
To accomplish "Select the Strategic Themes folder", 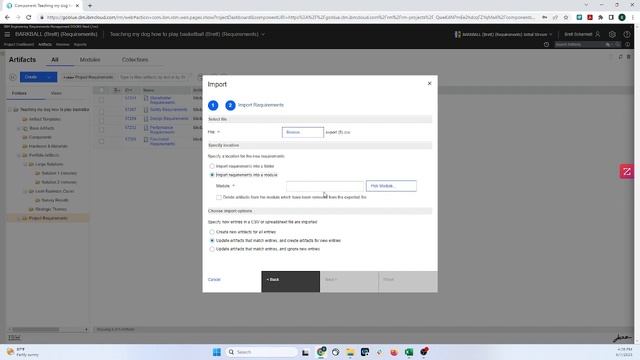I will pos(51,209).
